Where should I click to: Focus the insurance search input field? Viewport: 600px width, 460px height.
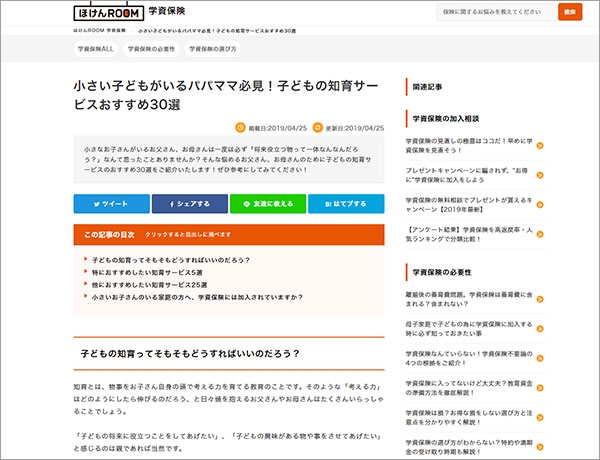(x=495, y=13)
